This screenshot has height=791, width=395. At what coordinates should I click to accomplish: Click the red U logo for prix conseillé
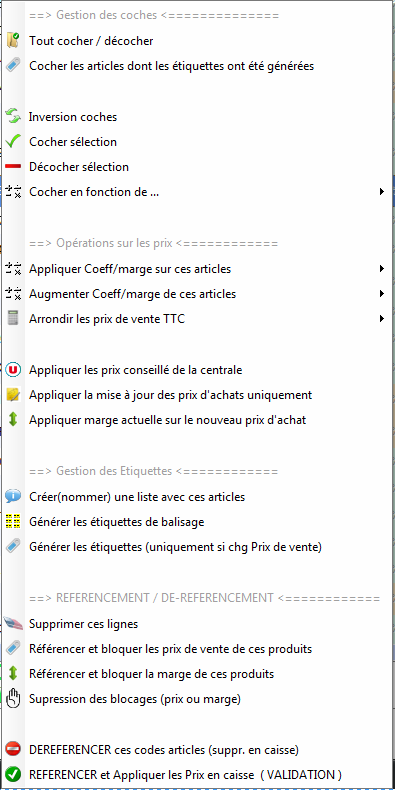click(13, 370)
